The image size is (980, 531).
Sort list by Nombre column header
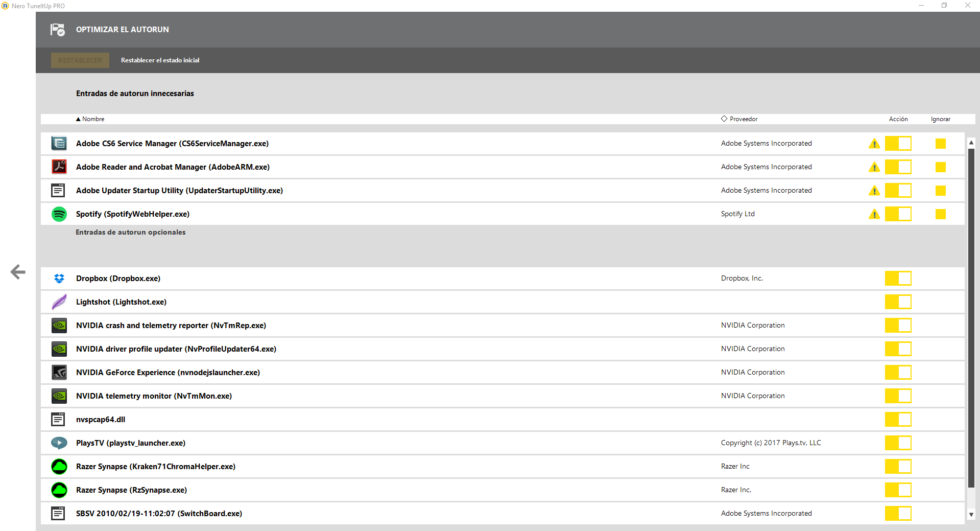click(90, 119)
